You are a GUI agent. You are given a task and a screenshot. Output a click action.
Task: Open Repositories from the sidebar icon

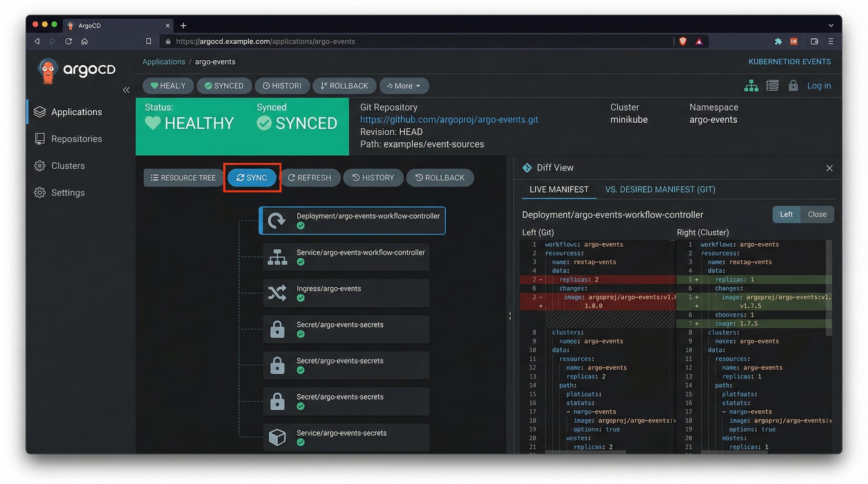pos(40,138)
